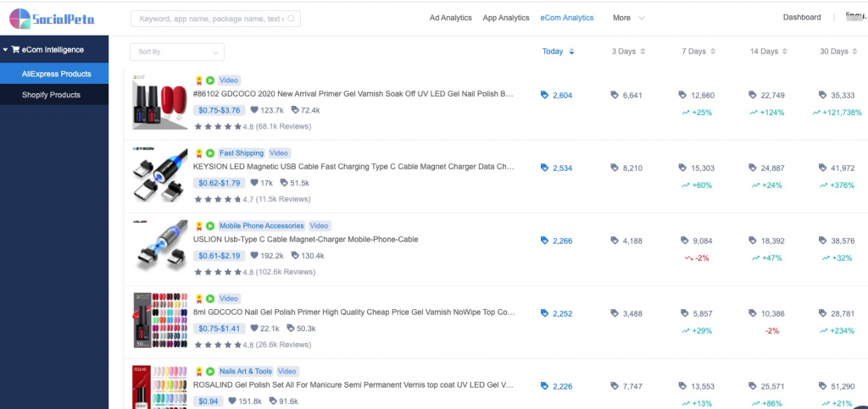Open ROSALIND Gel Polish Set title

(x=353, y=384)
